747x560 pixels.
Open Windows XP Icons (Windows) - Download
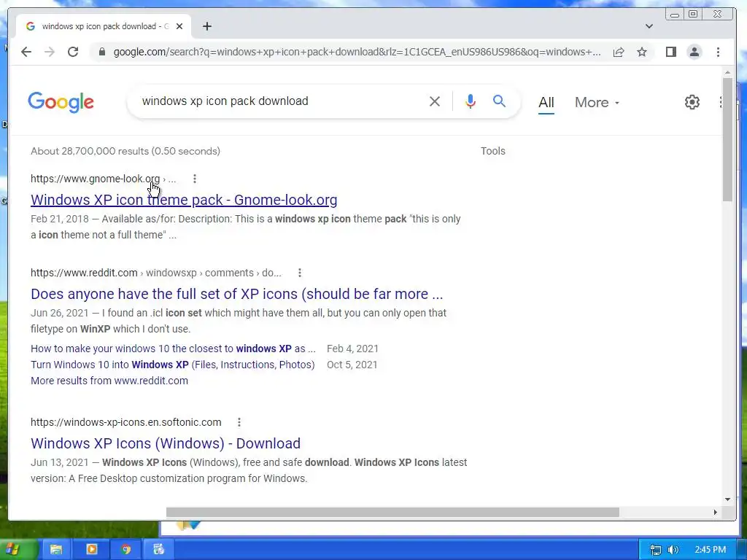(166, 443)
